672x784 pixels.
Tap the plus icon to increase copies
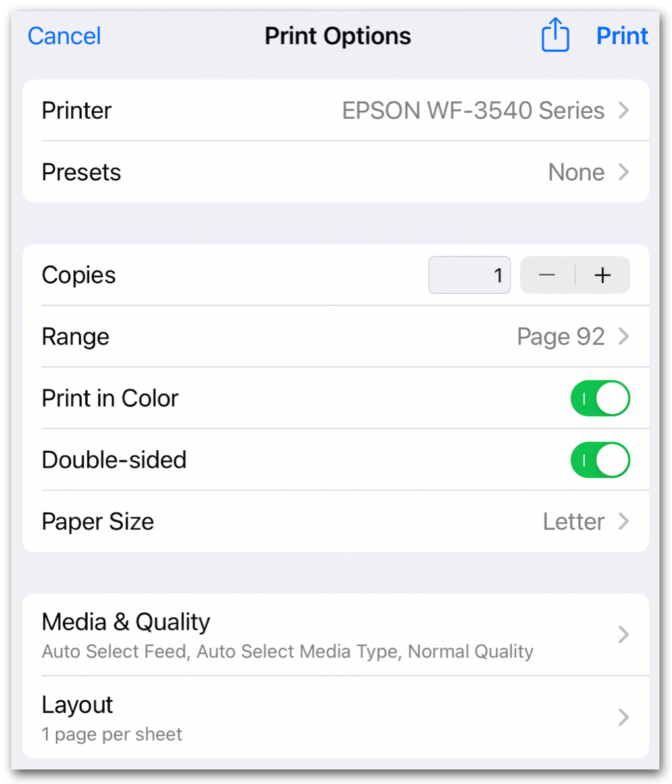[602, 275]
